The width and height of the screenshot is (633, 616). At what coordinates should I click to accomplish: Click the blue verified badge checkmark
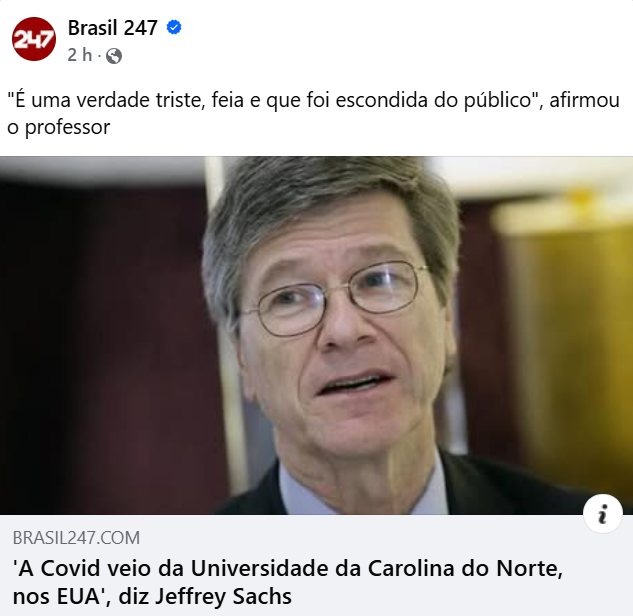pyautogui.click(x=174, y=27)
